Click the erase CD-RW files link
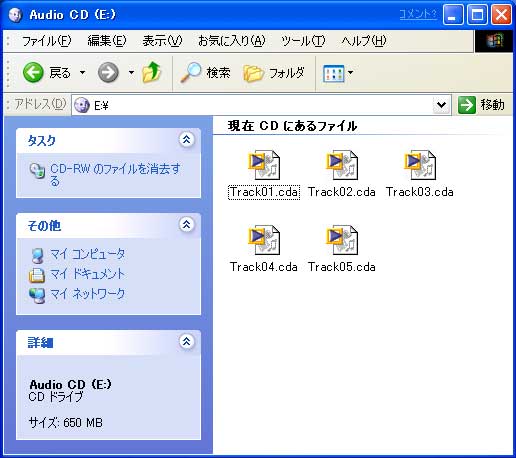This screenshot has height=458, width=516. point(115,175)
